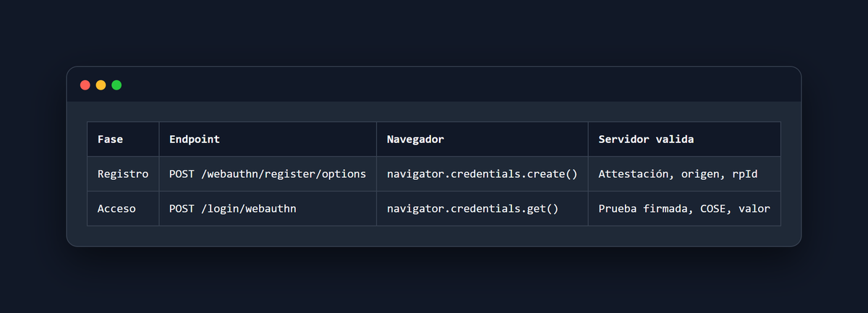Image resolution: width=868 pixels, height=313 pixels.
Task: Click "navigator.credentials.get()" cell
Action: pyautogui.click(x=482, y=209)
